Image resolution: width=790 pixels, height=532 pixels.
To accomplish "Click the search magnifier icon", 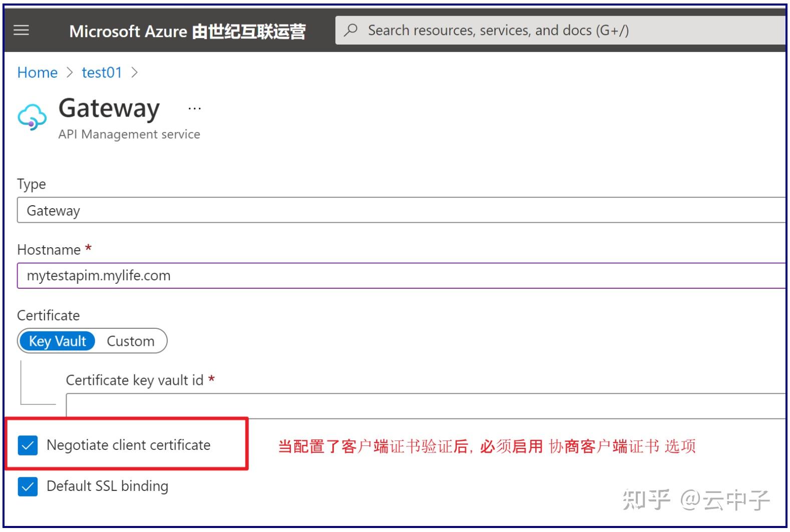I will 351,30.
